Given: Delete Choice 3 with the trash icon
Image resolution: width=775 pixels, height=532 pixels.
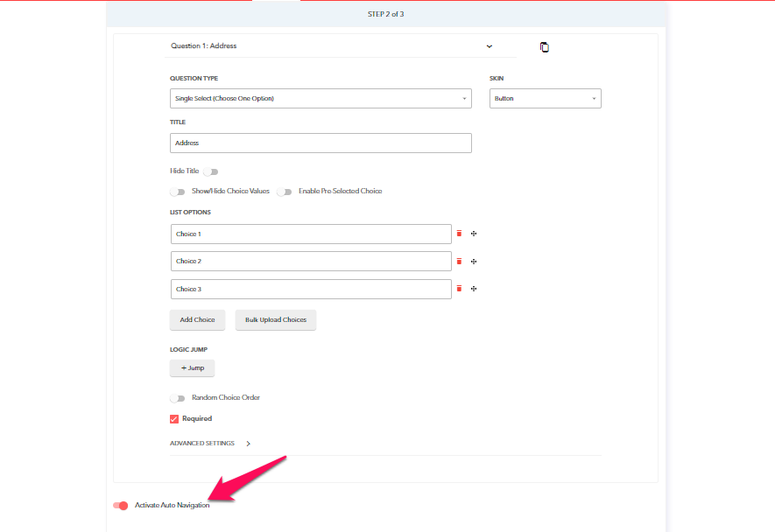Looking at the screenshot, I should (x=458, y=288).
